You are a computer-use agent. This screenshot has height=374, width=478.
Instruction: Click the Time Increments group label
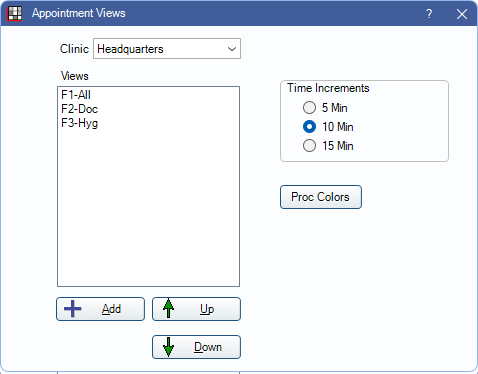point(328,88)
